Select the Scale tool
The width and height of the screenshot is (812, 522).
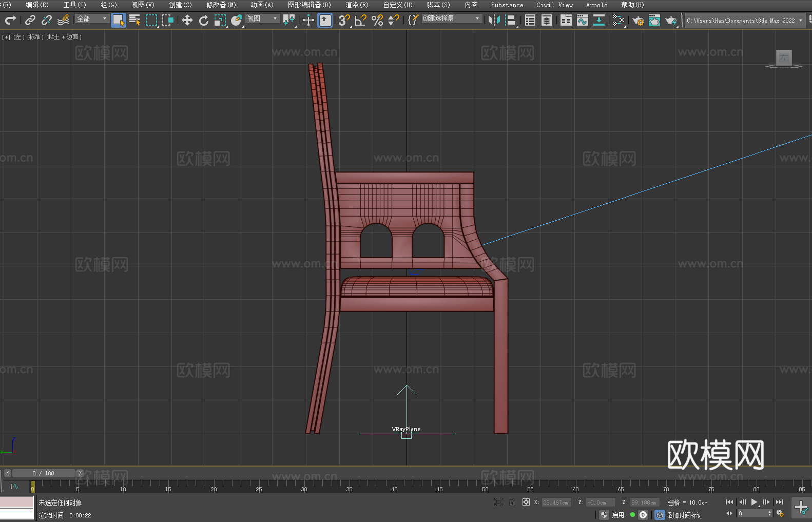pos(220,20)
